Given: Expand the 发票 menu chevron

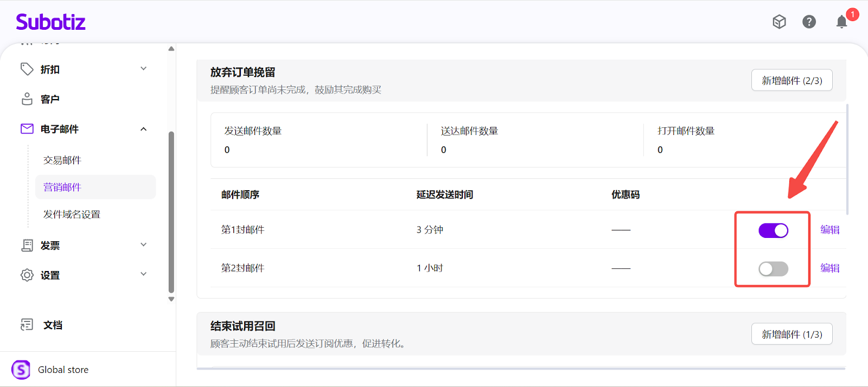Looking at the screenshot, I should (x=144, y=245).
